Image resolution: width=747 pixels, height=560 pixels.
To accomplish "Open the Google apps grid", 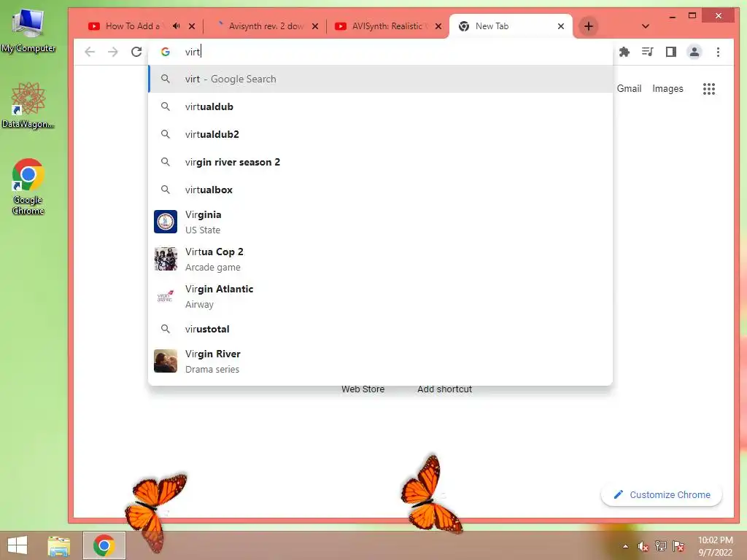I will coord(709,88).
